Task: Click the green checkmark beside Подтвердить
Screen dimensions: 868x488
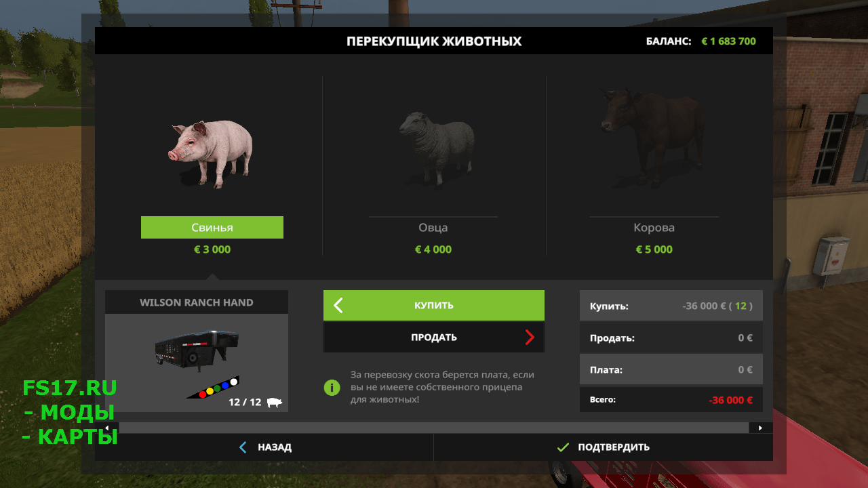Action: click(562, 447)
